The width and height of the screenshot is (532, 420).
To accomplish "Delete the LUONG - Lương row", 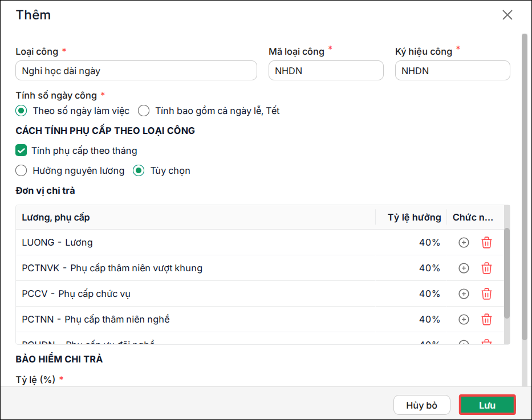I will (486, 242).
